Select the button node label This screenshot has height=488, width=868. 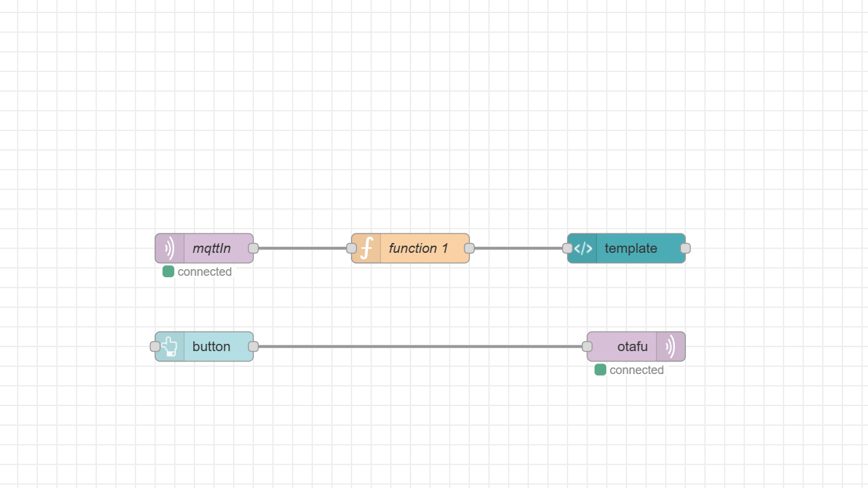211,347
